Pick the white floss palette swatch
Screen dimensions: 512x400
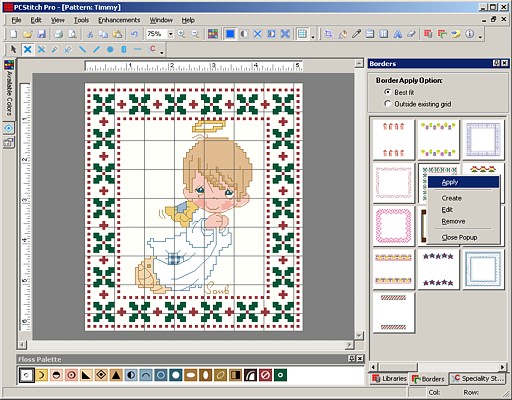tap(26, 375)
